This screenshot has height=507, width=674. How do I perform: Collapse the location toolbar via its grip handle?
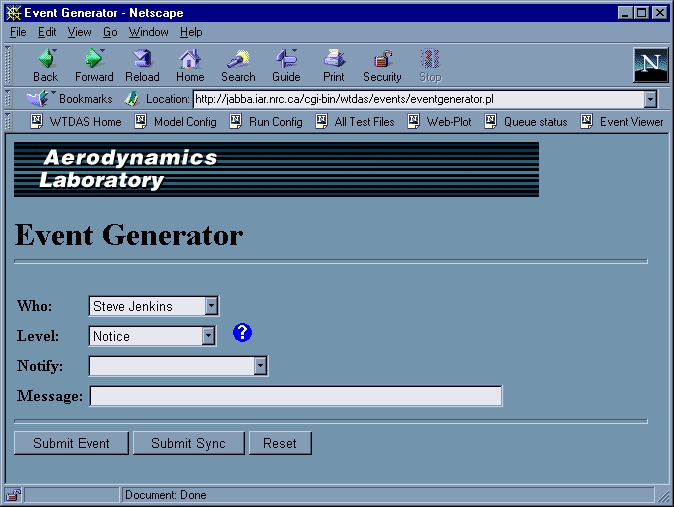click(x=7, y=99)
